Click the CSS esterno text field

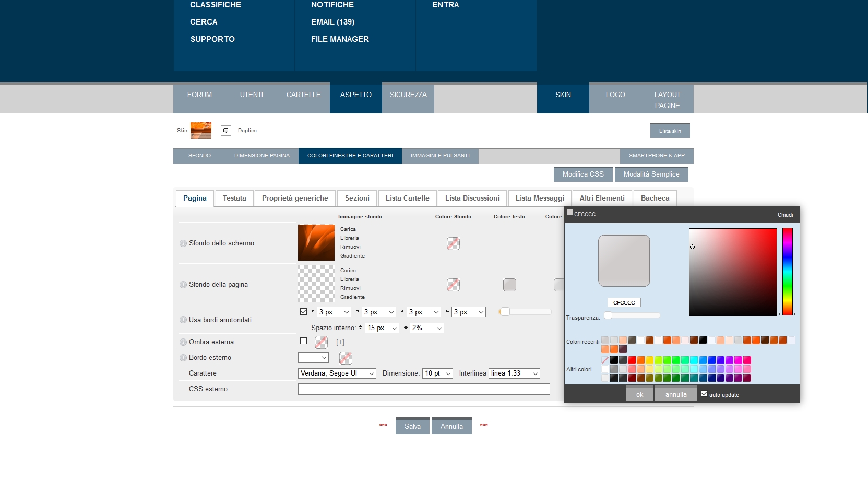[424, 389]
